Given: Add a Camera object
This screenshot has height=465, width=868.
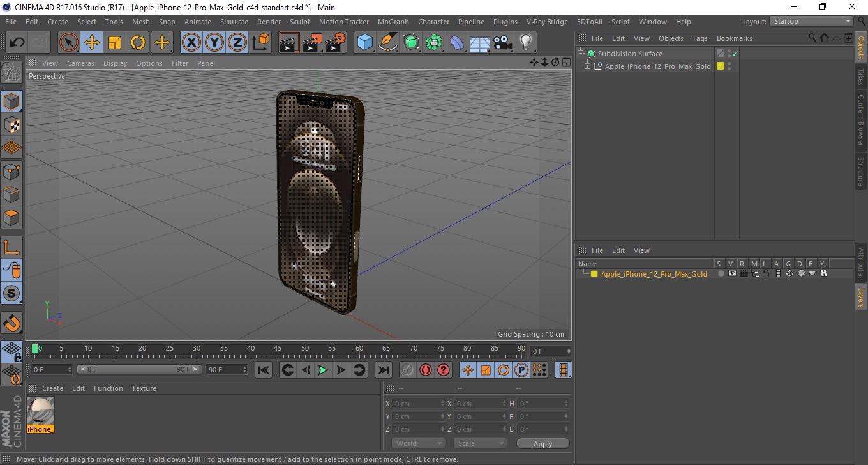Looking at the screenshot, I should pos(502,43).
